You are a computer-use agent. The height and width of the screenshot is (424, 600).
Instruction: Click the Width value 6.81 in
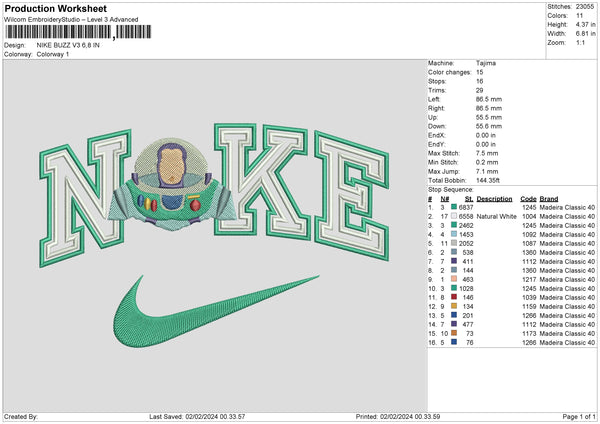pos(585,34)
